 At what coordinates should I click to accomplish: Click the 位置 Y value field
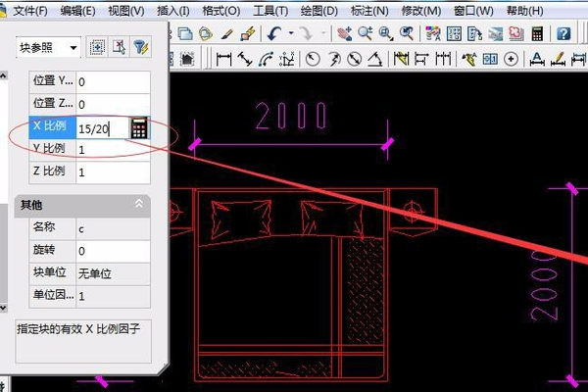(x=113, y=81)
